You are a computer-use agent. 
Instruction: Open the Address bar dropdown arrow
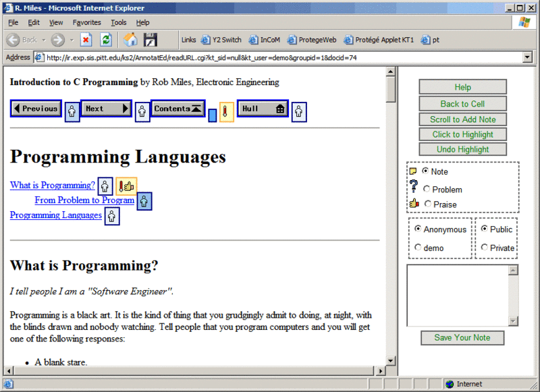527,57
